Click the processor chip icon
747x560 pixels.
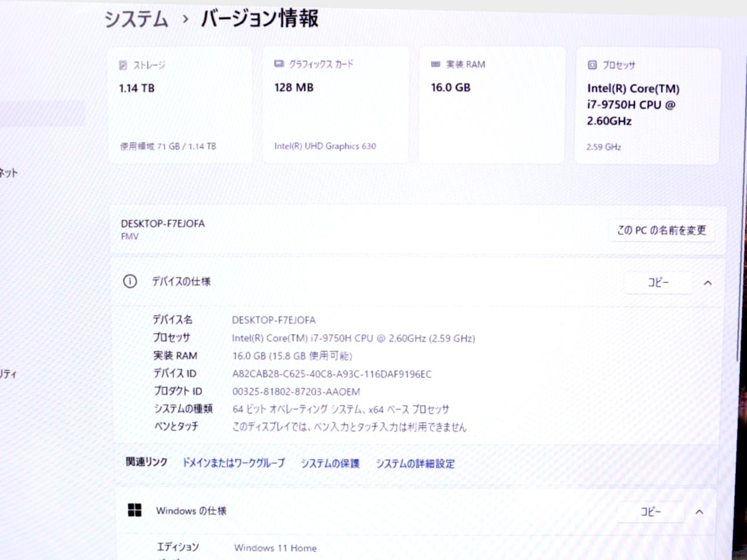pos(592,65)
